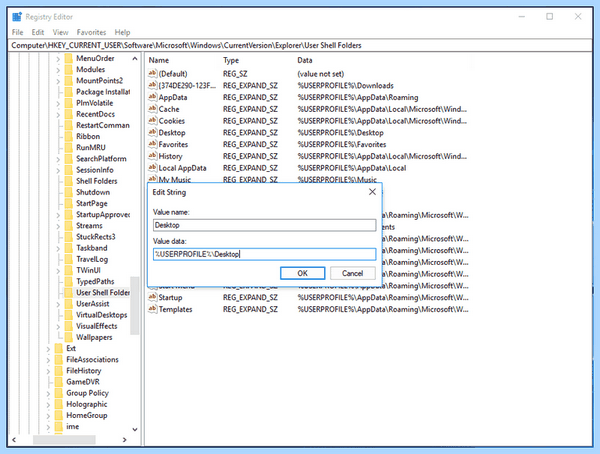Click the tree pane vertical scrollbar thumb
Screen dimensions: 600x454
pyautogui.click(x=135, y=305)
